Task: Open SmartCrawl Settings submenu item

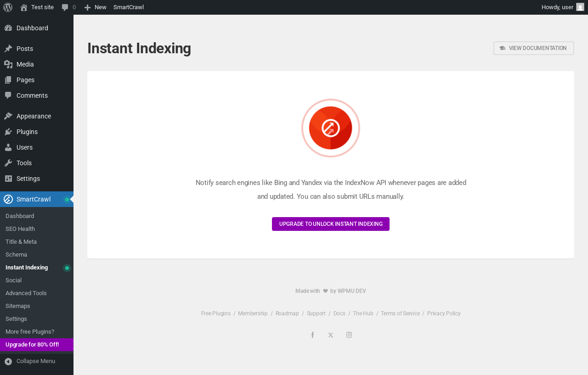Action: click(37, 319)
